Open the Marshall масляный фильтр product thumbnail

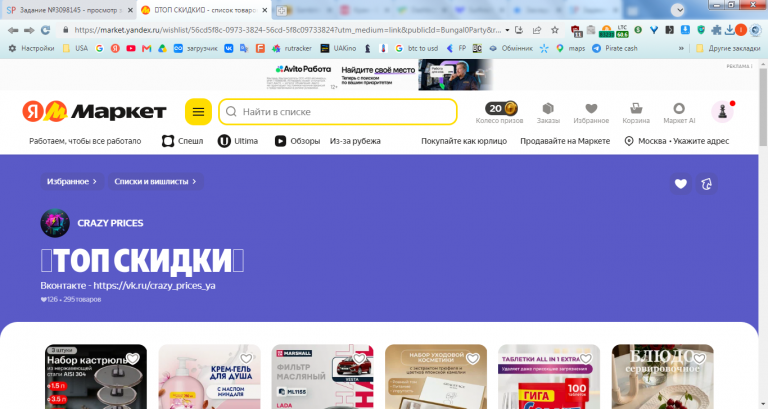[322, 377]
